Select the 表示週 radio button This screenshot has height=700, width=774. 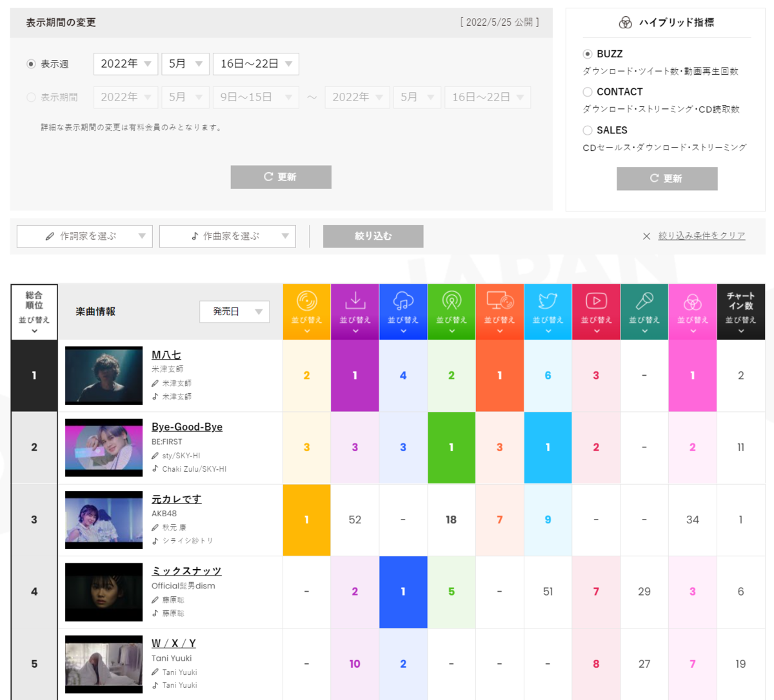[x=31, y=64]
